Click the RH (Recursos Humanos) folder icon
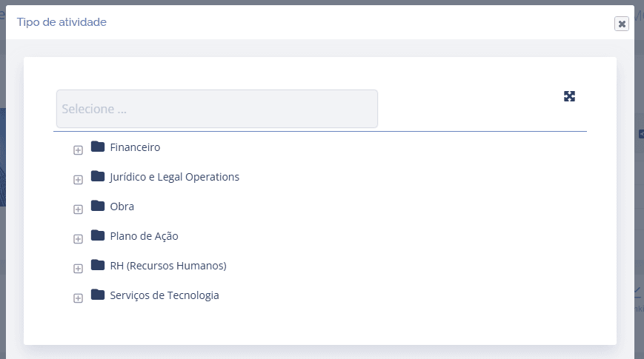This screenshot has height=359, width=644. [x=98, y=265]
